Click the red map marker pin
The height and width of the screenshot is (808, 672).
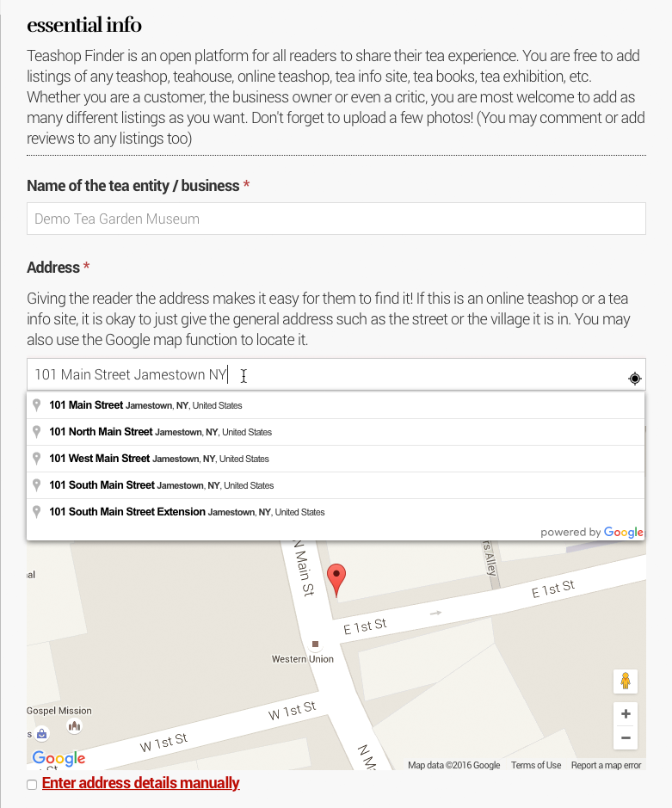pos(337,578)
